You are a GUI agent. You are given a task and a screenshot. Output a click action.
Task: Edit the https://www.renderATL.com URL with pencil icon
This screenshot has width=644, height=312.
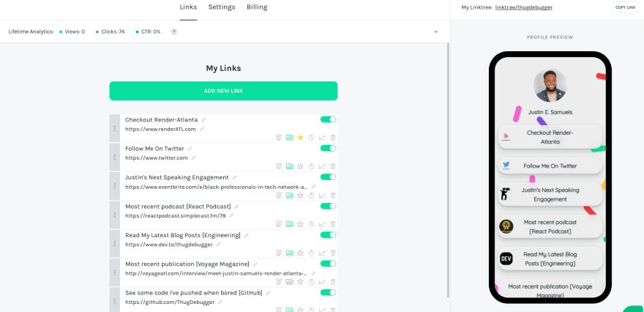pos(202,129)
